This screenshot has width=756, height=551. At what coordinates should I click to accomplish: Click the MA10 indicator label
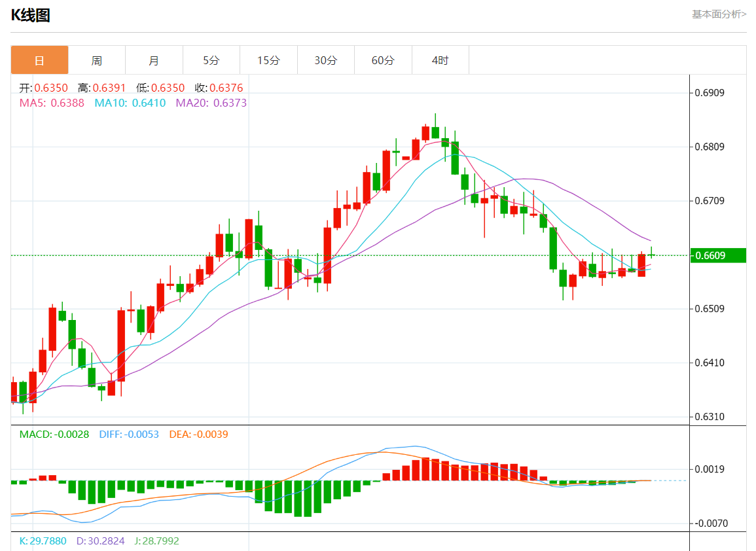(130, 103)
